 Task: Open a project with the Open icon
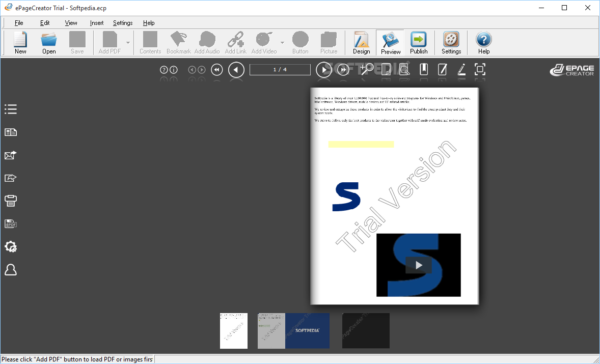click(49, 43)
